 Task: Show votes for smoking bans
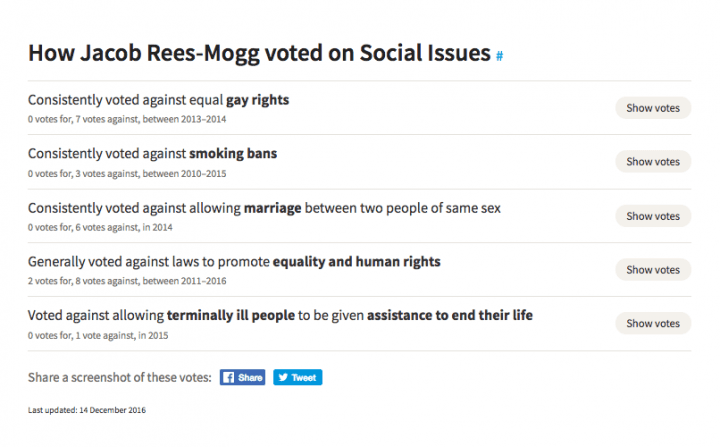(x=653, y=162)
